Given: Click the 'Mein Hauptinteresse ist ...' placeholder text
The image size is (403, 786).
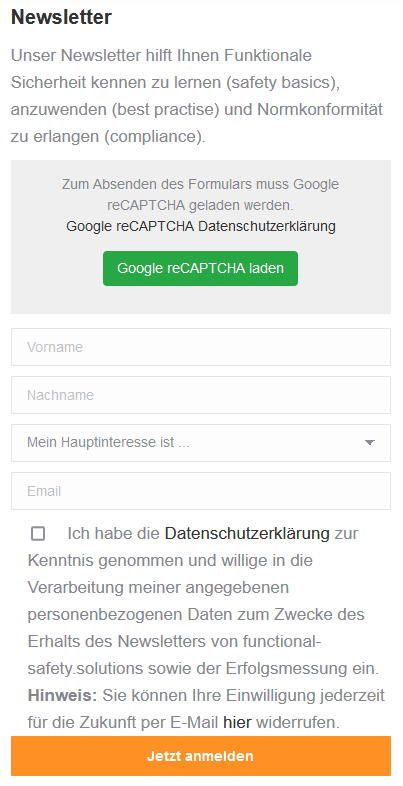Looking at the screenshot, I should coord(108,443).
